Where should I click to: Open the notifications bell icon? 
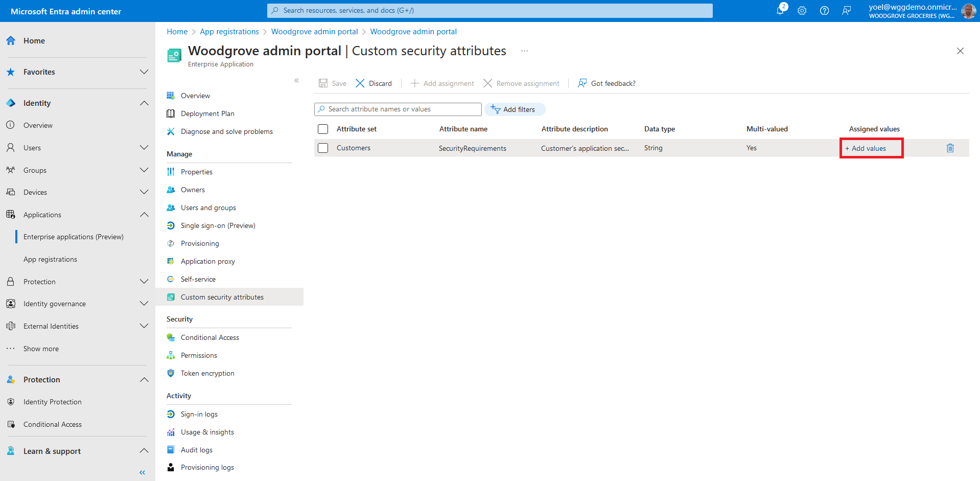tap(780, 10)
